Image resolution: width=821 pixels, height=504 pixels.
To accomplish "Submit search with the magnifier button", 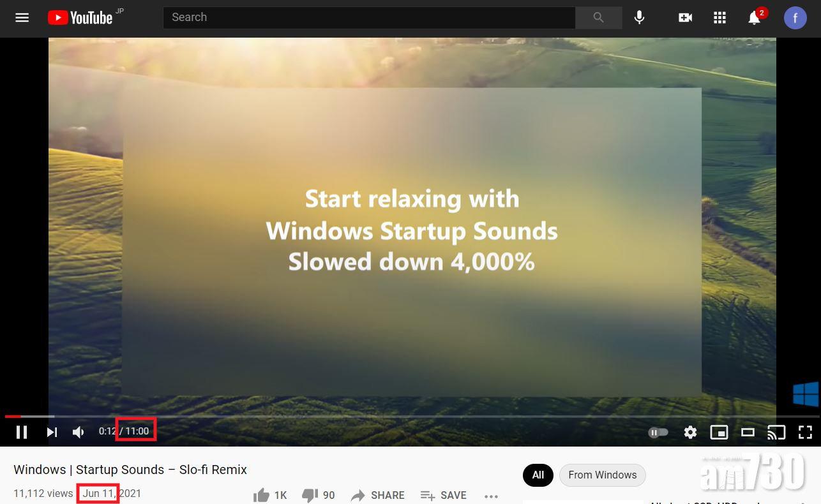I will (x=598, y=18).
